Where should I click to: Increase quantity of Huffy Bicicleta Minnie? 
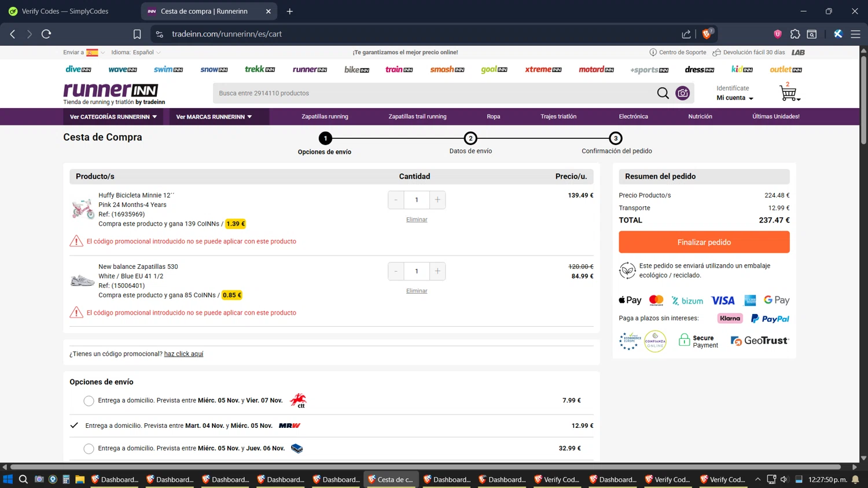[437, 200]
